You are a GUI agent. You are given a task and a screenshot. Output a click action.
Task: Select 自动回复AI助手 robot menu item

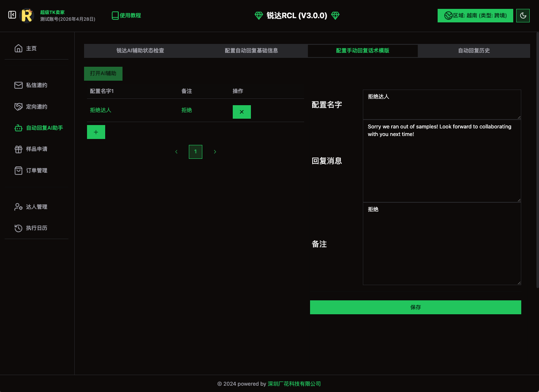click(44, 128)
